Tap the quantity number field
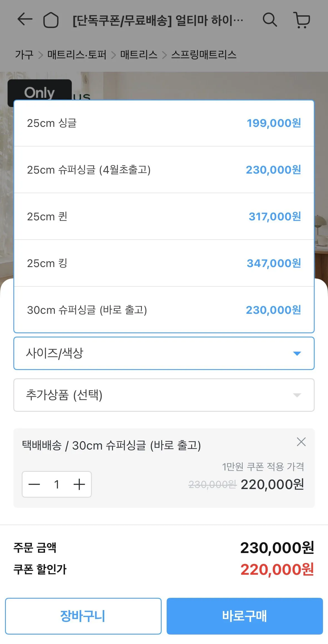This screenshot has width=328, height=644. tap(57, 484)
